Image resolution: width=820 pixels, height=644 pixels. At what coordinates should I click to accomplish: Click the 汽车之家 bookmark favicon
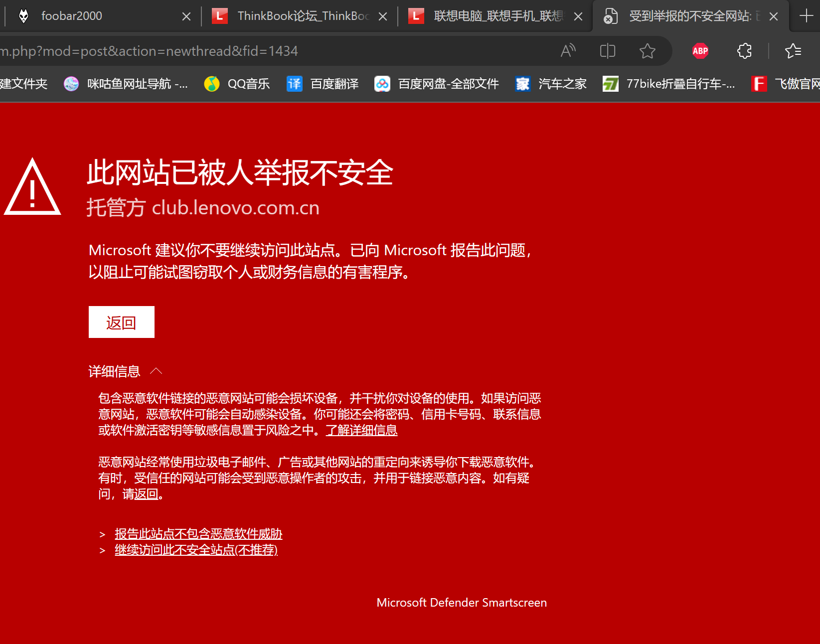click(x=523, y=84)
